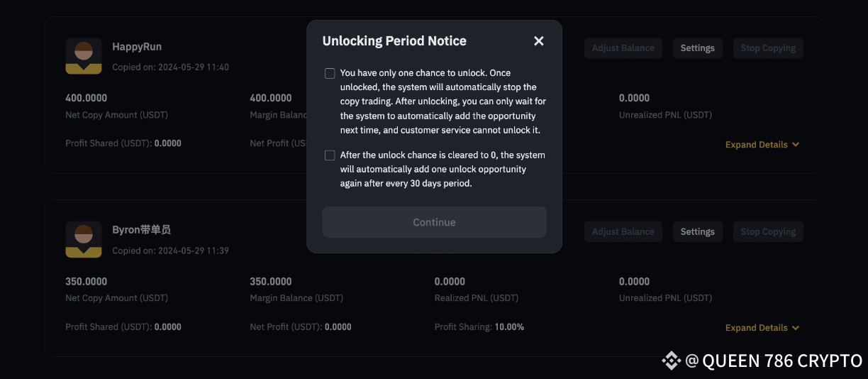Viewport: 868px width, 379px height.
Task: Stop Copying the HappyRun trader
Action: [767, 48]
